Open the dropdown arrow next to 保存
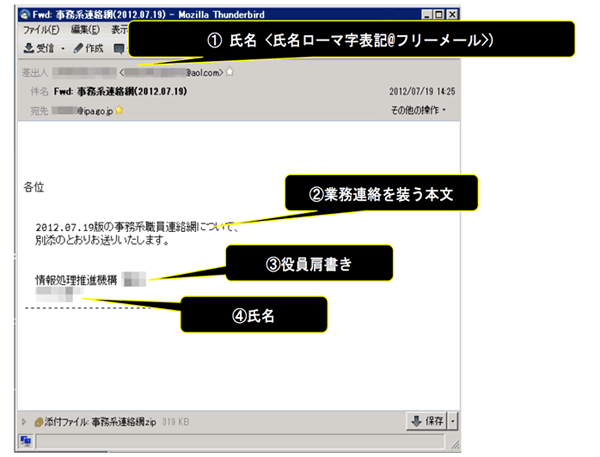 [x=452, y=421]
